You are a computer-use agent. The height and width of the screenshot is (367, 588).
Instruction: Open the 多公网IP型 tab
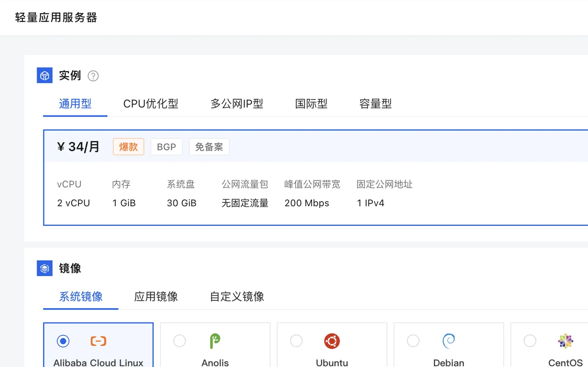coord(237,104)
